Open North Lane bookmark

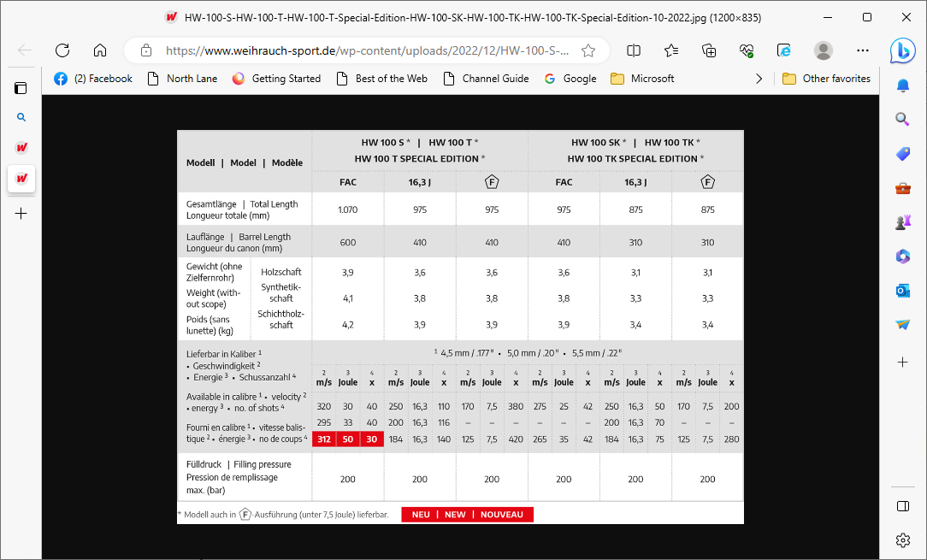tap(182, 79)
